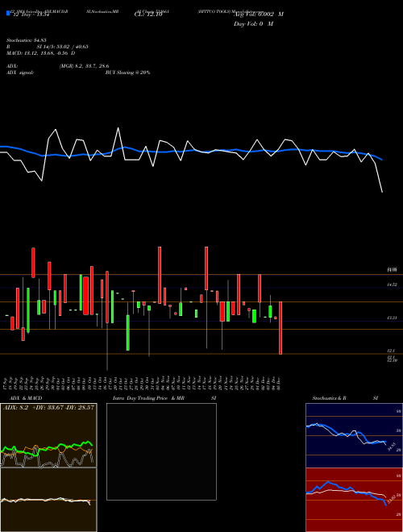The image size is (403, 532).
Task: Select the CL: 12.10 closing price text
Action: pos(148,15)
